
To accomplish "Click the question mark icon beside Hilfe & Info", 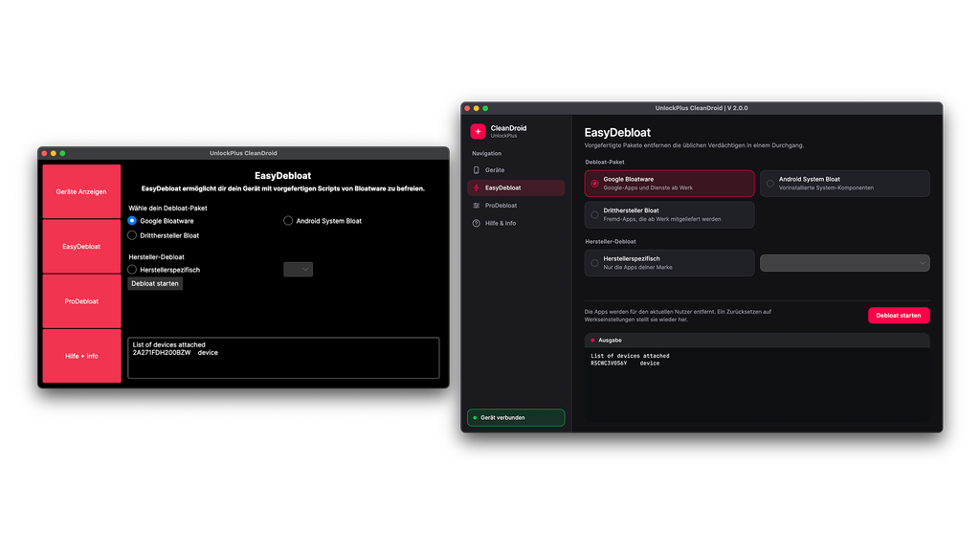I will (477, 223).
